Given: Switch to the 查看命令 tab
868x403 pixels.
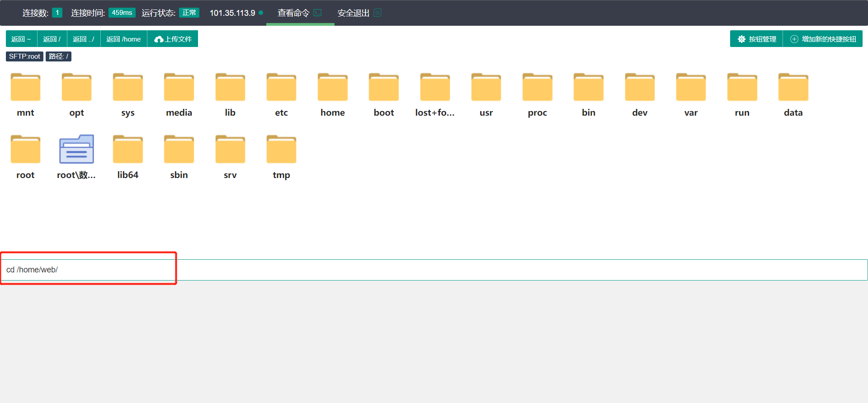Looking at the screenshot, I should point(300,13).
